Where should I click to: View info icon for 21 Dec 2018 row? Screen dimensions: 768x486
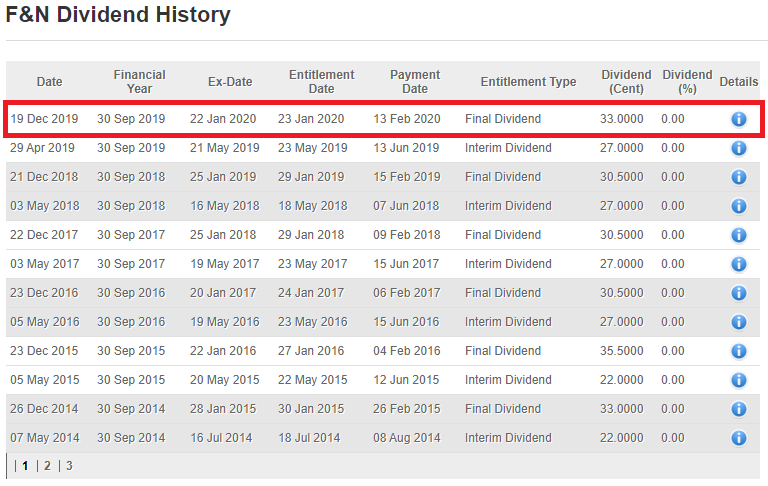pyautogui.click(x=738, y=177)
